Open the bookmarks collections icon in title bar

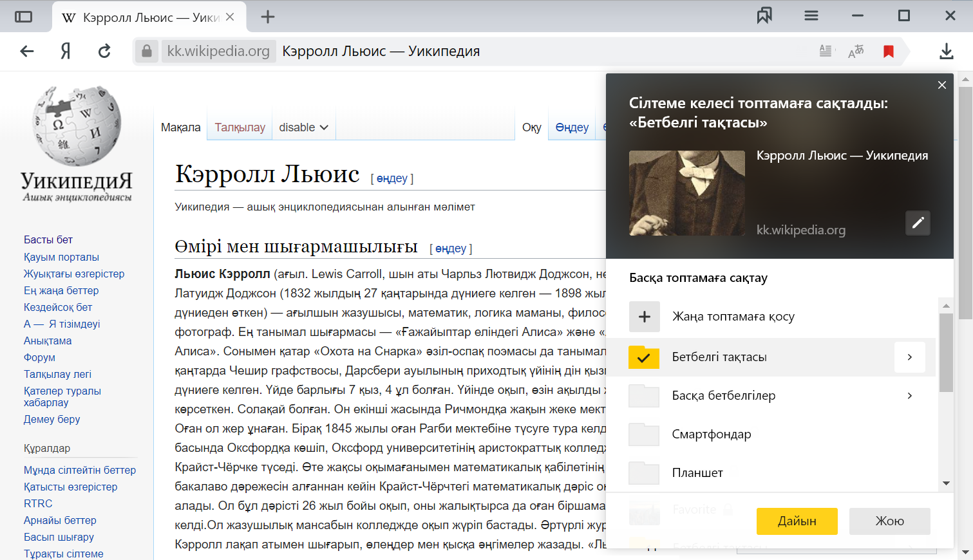pyautogui.click(x=764, y=16)
